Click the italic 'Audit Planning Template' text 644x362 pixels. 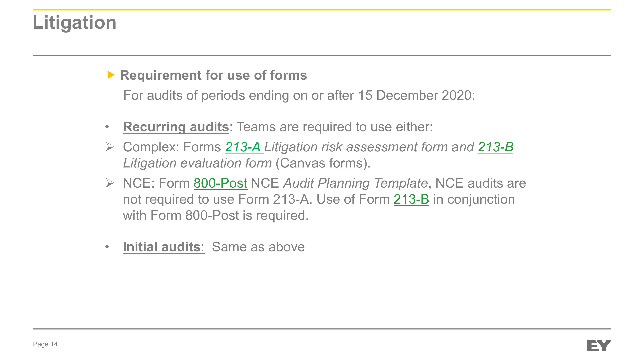[x=355, y=183]
